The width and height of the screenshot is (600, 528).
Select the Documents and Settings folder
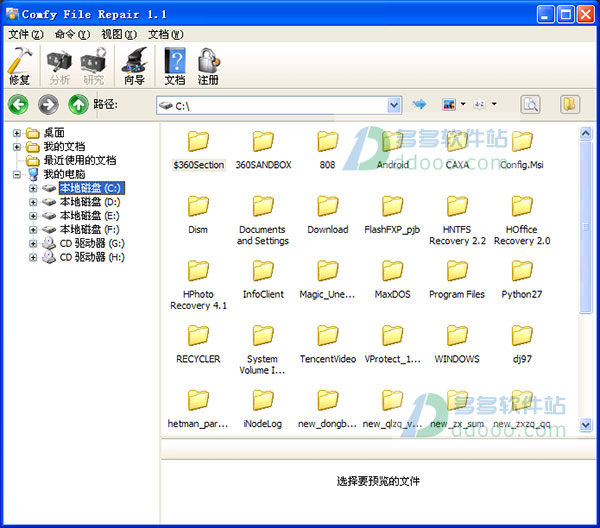click(x=263, y=220)
